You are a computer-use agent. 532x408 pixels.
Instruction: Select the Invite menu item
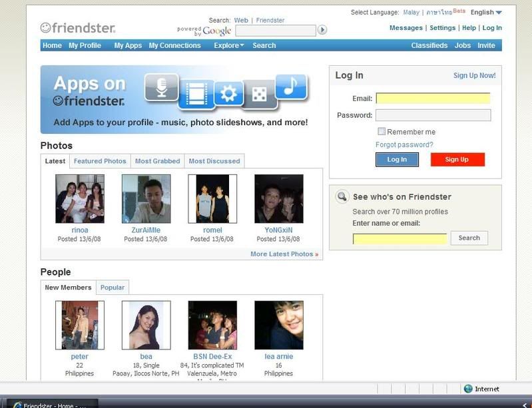pyautogui.click(x=486, y=45)
